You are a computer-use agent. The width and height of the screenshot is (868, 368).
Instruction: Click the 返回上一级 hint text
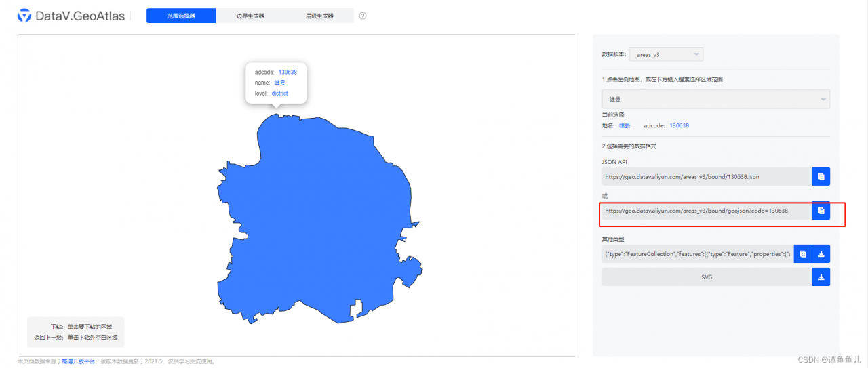pyautogui.click(x=75, y=337)
